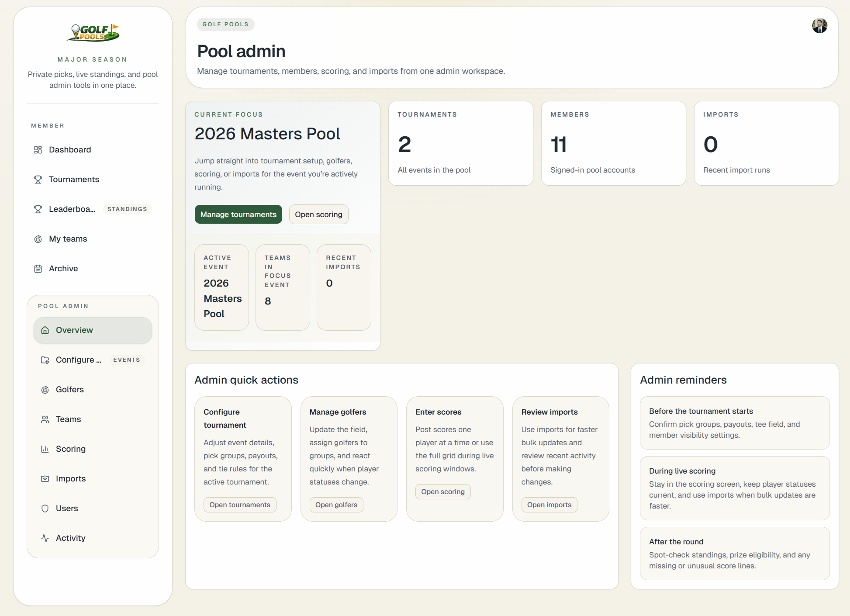Click Open imports under Review imports
The height and width of the screenshot is (616, 850).
pyautogui.click(x=549, y=505)
